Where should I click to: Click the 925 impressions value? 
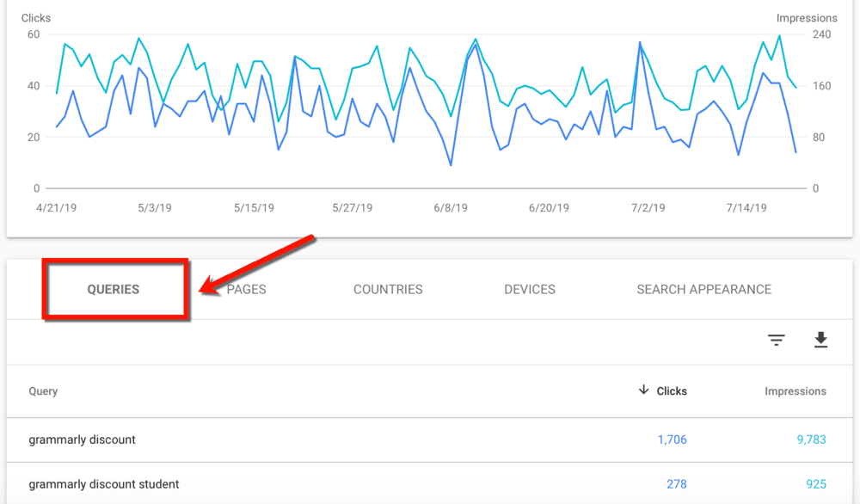point(816,484)
